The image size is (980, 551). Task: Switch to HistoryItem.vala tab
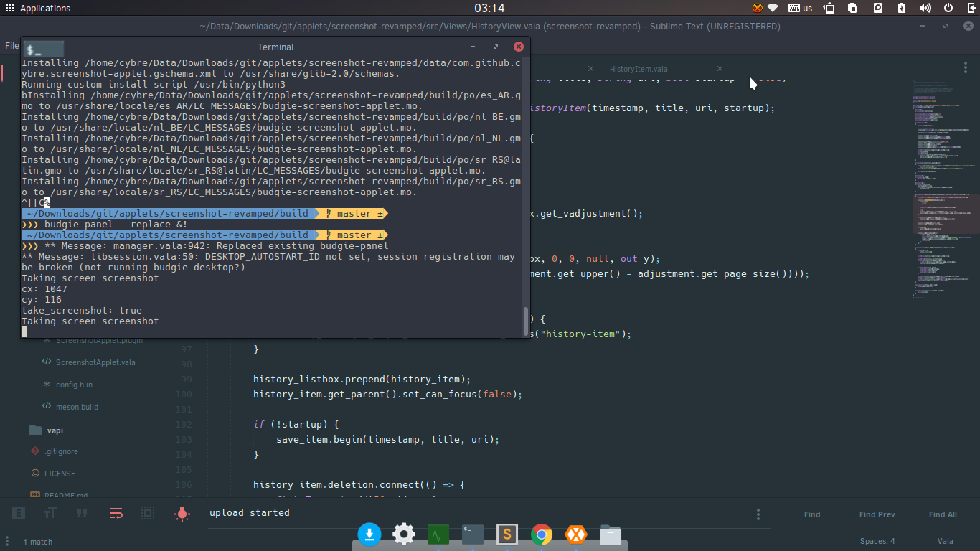click(639, 69)
